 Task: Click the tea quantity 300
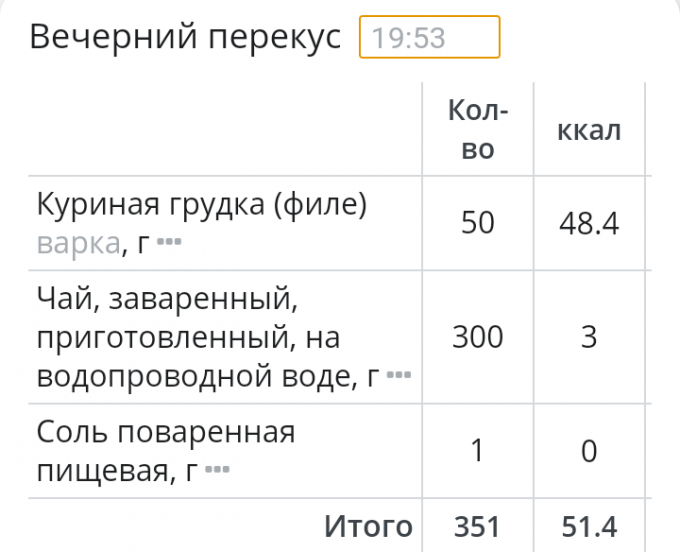point(478,337)
